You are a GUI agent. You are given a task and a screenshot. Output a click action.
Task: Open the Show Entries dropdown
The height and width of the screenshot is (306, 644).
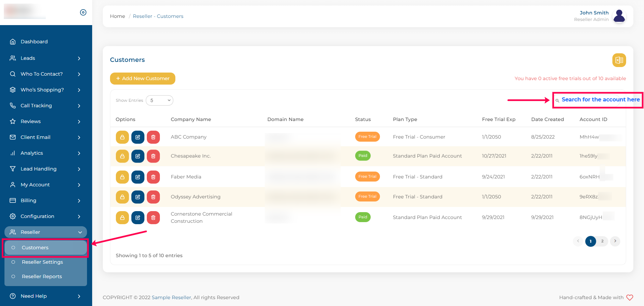click(160, 100)
